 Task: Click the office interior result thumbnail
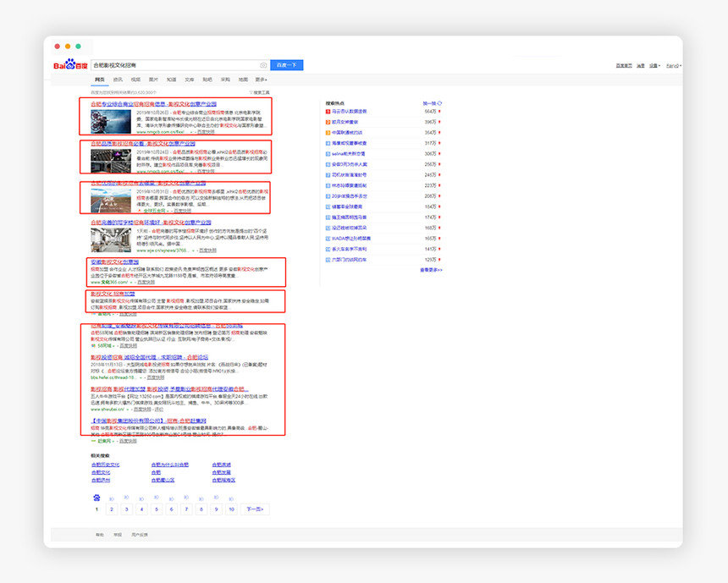[111, 240]
